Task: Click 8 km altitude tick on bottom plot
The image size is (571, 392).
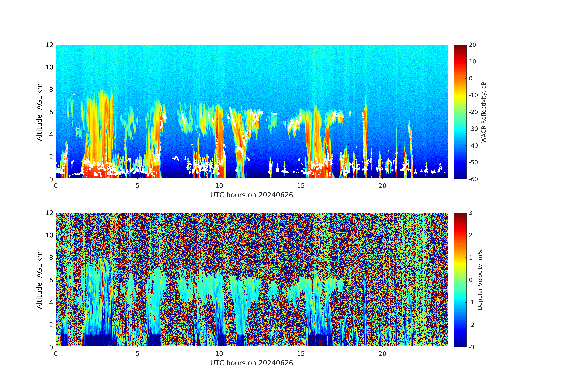Action: point(51,258)
